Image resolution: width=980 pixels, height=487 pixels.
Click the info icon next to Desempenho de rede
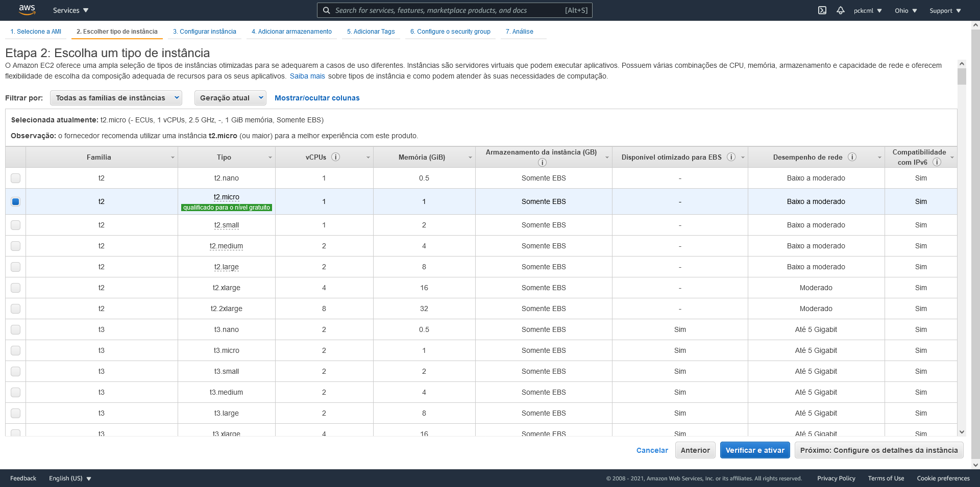click(852, 157)
